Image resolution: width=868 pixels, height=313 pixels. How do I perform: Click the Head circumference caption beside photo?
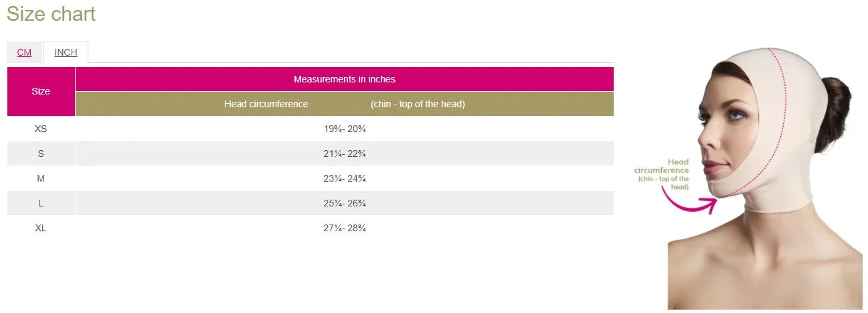coord(662,174)
